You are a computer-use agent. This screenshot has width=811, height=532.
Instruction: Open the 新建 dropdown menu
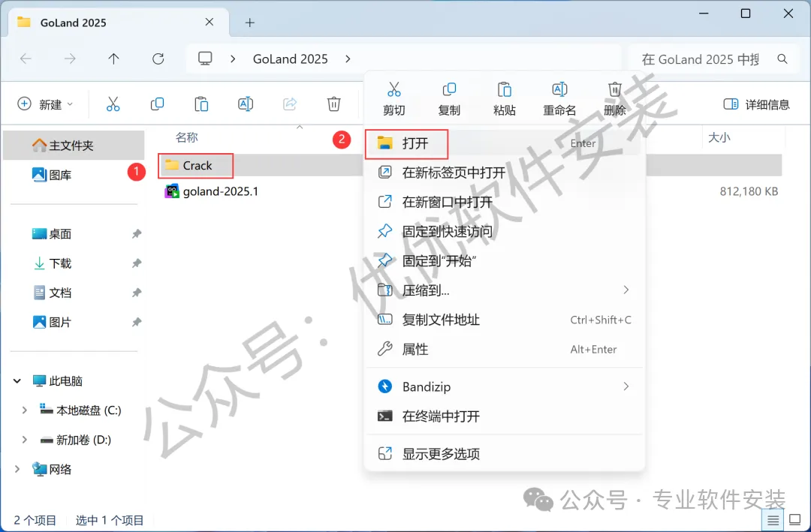(45, 104)
